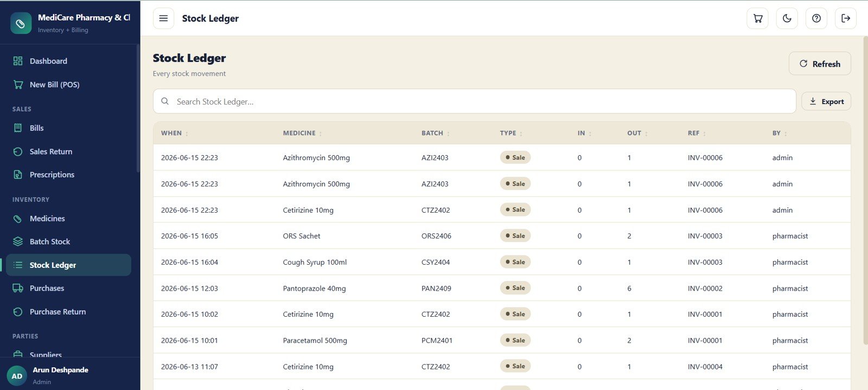Click the New Bill (POS) cart icon
The height and width of the screenshot is (390, 868).
[18, 85]
